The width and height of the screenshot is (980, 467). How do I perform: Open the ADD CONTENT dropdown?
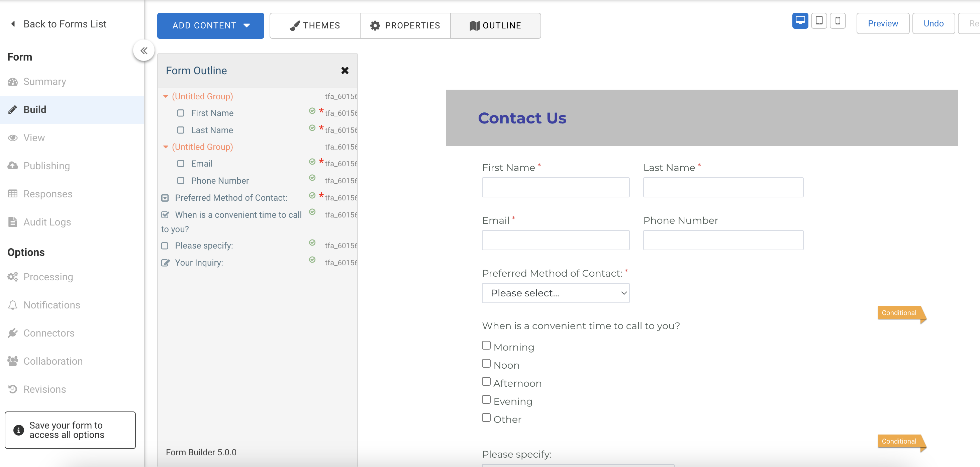210,25
